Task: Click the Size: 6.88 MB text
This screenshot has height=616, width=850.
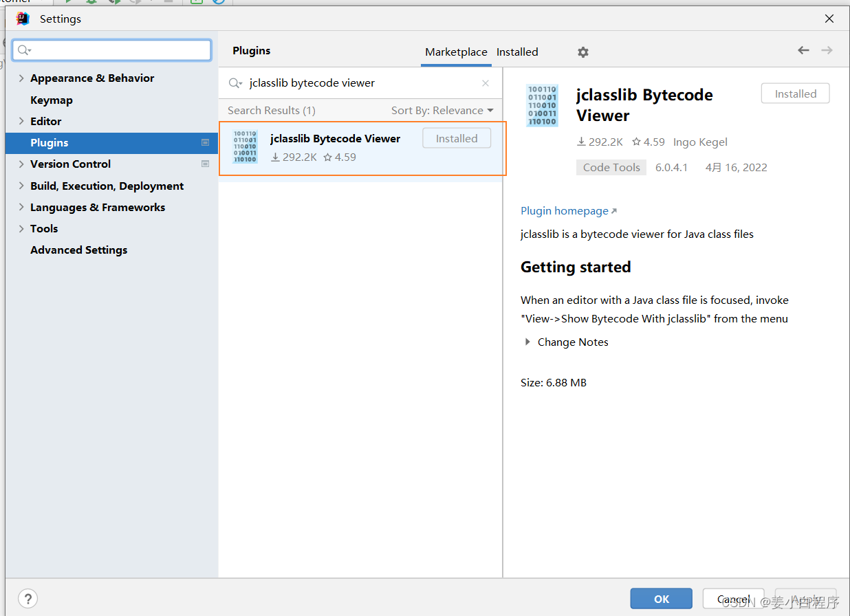Action: (x=554, y=382)
